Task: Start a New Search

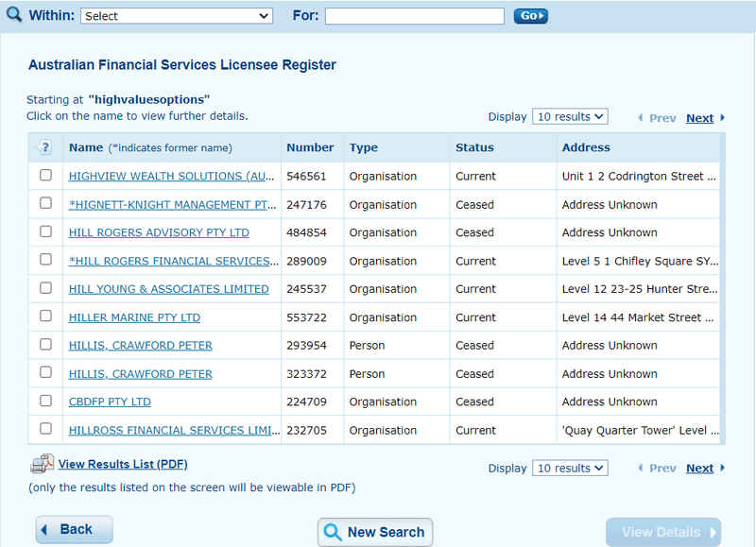Action: click(375, 532)
